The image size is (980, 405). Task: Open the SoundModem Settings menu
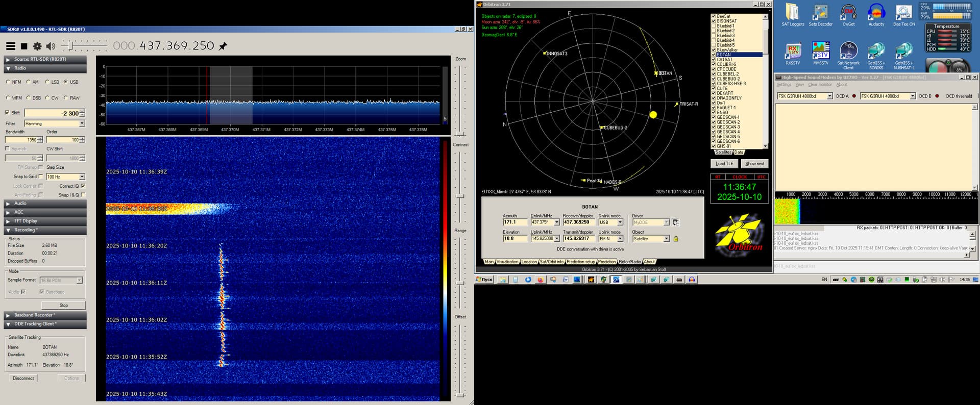click(x=783, y=85)
